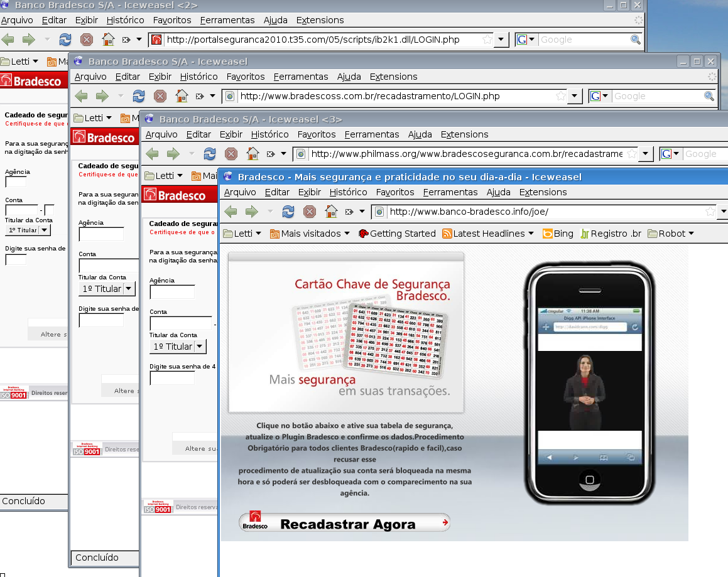Click Agência field in Iceweasel <3> page
Image resolution: width=728 pixels, height=577 pixels.
point(172,292)
